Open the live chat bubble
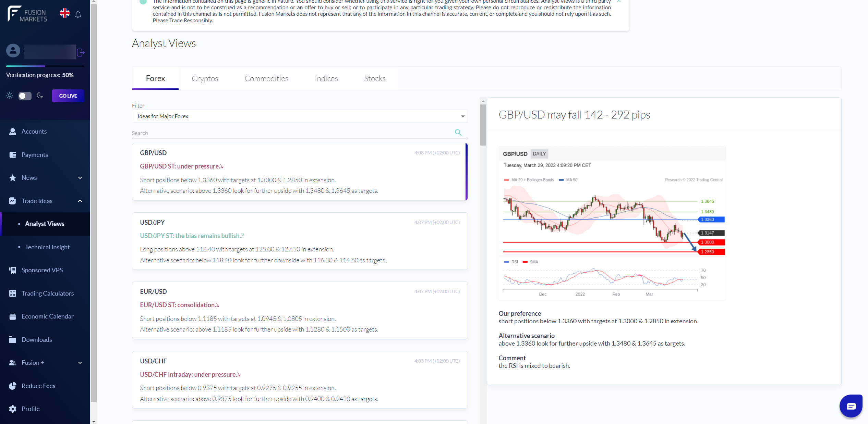 [x=851, y=406]
